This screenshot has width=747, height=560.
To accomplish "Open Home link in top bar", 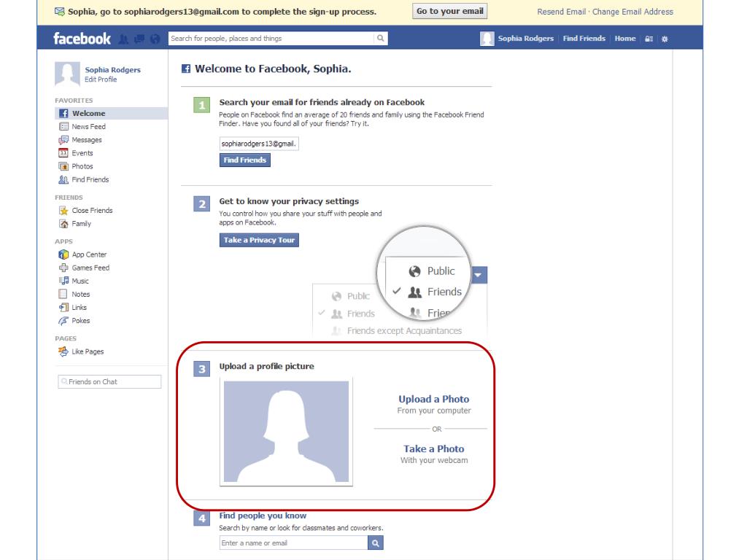I will (625, 39).
